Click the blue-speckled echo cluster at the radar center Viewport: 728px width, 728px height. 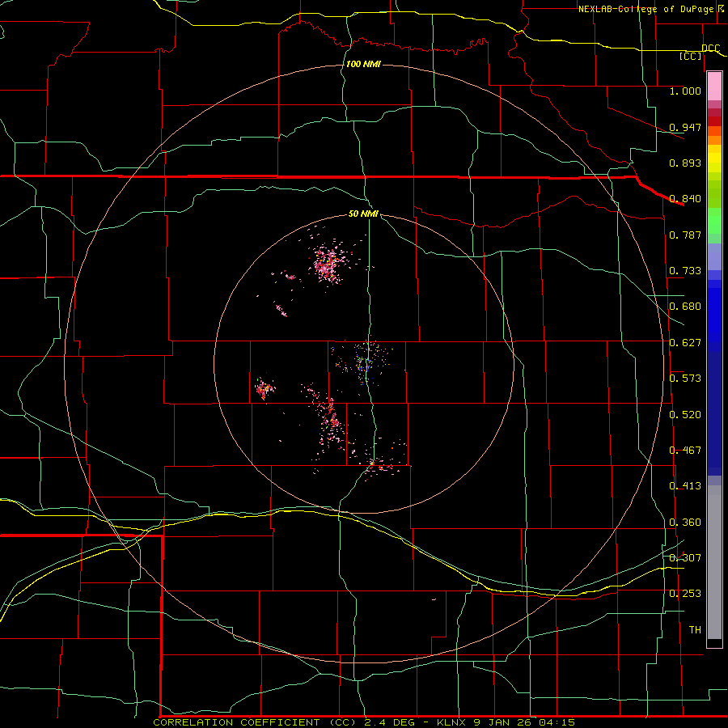coord(365,361)
